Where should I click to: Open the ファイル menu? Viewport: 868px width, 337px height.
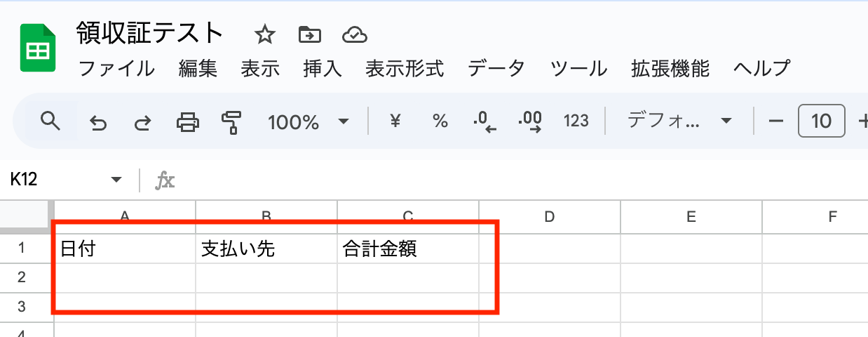116,69
